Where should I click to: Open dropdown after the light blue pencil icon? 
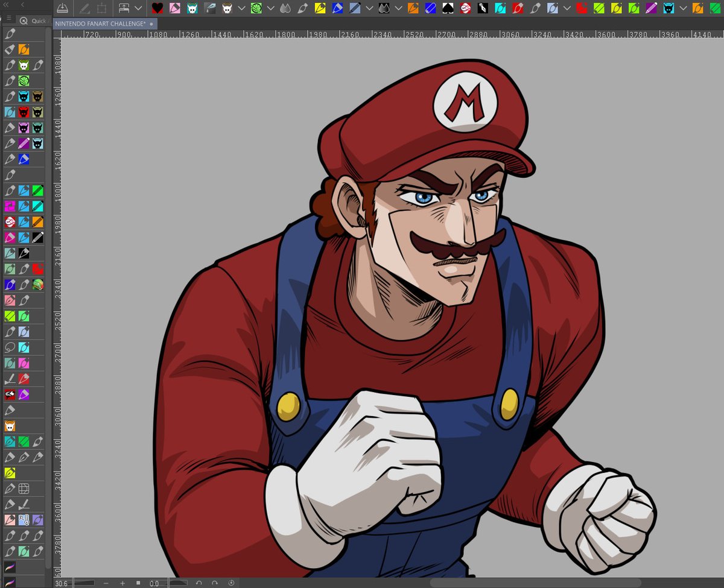369,8
